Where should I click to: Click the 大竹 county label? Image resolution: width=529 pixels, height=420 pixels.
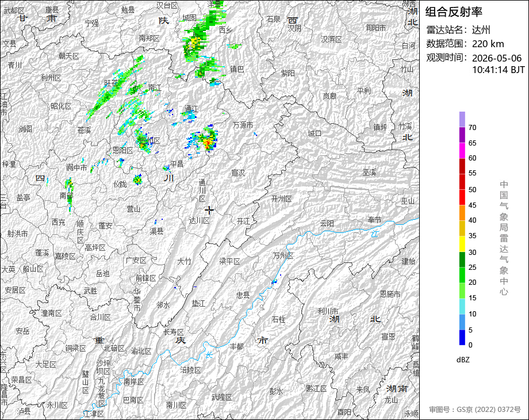coord(184,261)
